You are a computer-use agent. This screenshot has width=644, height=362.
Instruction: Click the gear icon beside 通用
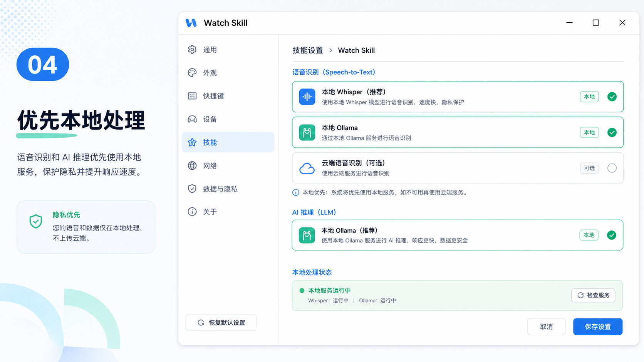(192, 50)
